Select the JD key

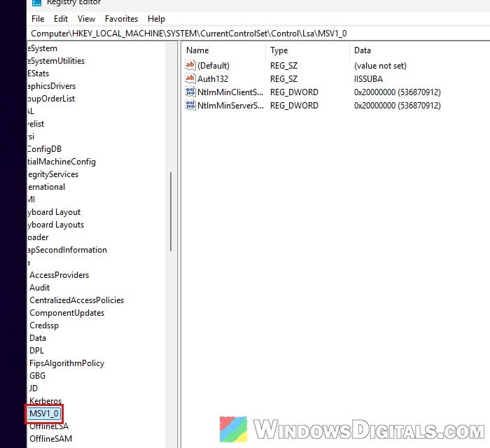tap(34, 388)
